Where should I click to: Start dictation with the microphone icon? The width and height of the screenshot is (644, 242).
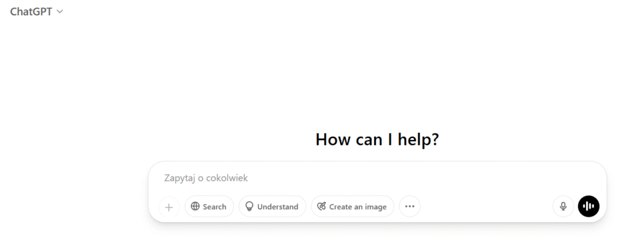tap(563, 207)
